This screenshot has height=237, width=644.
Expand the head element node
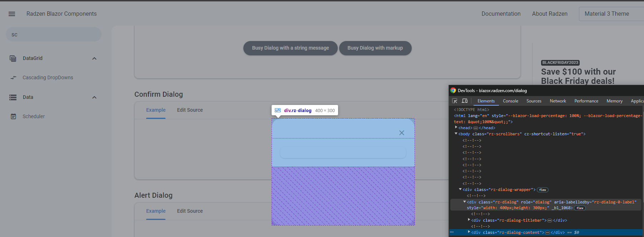456,127
